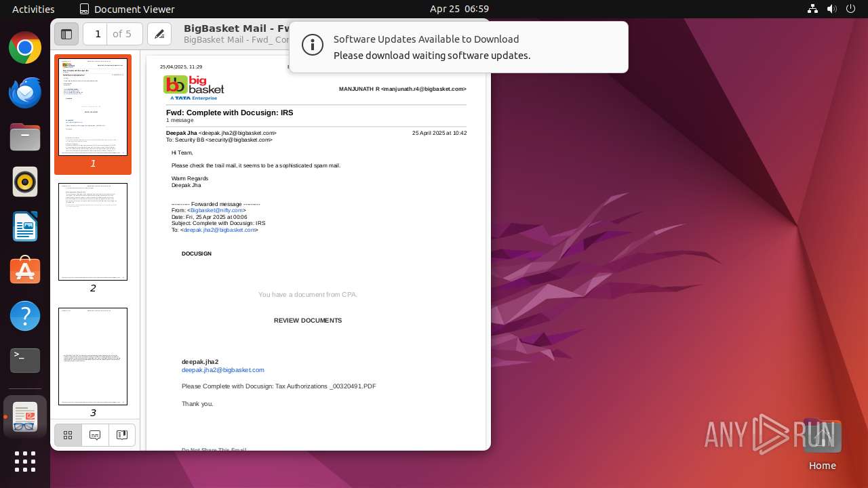Click deepak.jha2@bigbasket.com link in To field
This screenshot has width=868, height=488.
click(x=220, y=230)
